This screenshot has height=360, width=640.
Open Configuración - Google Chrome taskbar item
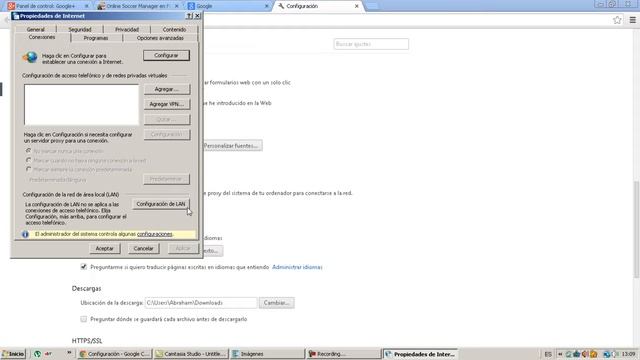[x=115, y=354]
